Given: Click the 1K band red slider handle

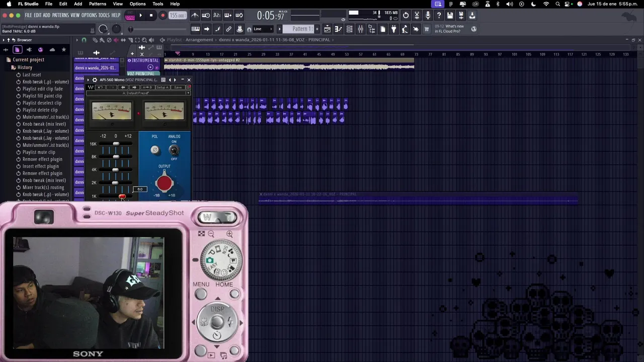Looking at the screenshot, I should (122, 197).
